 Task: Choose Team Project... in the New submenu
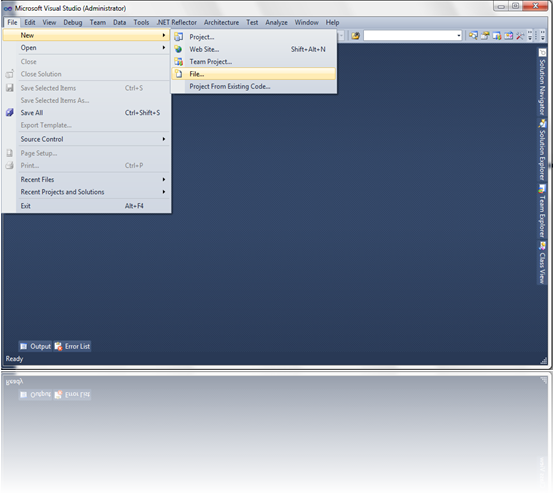254,61
